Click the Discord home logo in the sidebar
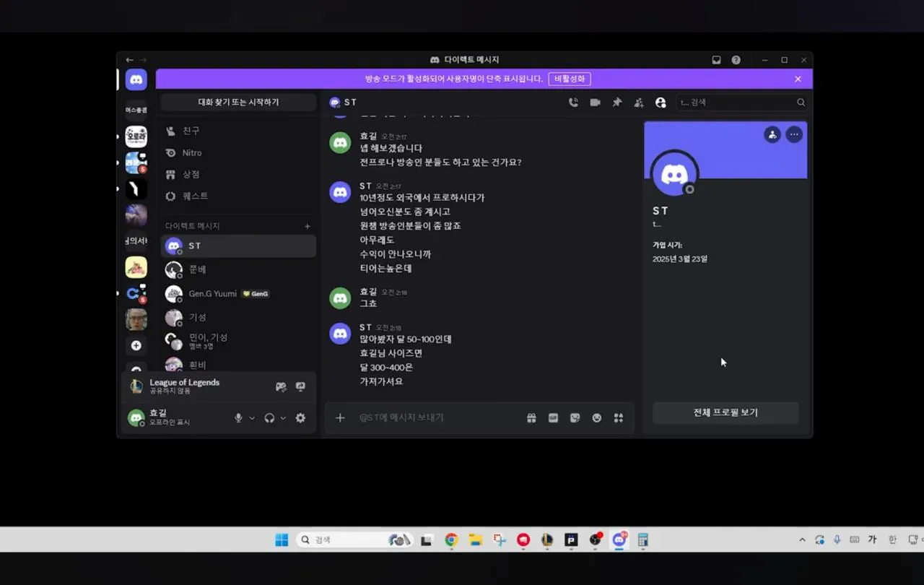The height and width of the screenshot is (585, 924). click(136, 79)
